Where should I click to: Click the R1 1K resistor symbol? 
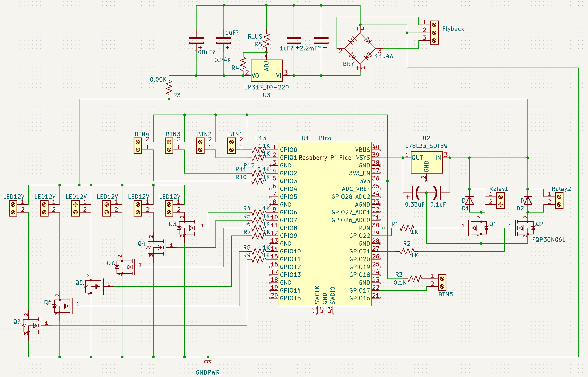coord(407,228)
